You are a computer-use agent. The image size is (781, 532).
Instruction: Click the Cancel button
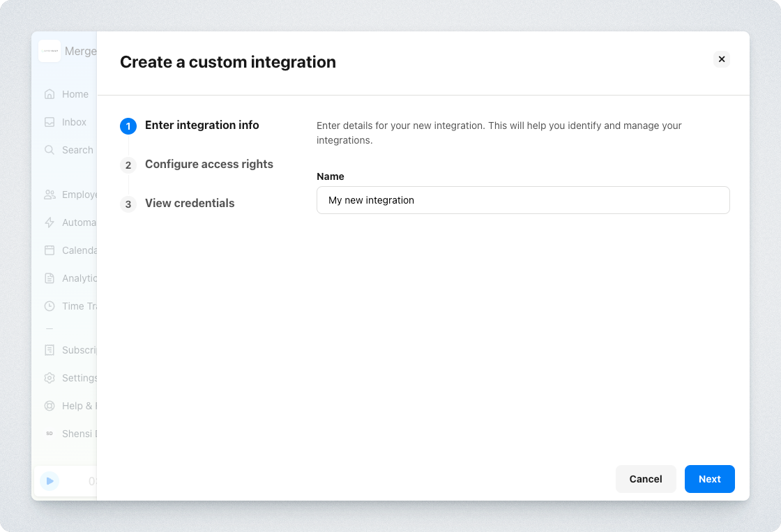tap(646, 479)
